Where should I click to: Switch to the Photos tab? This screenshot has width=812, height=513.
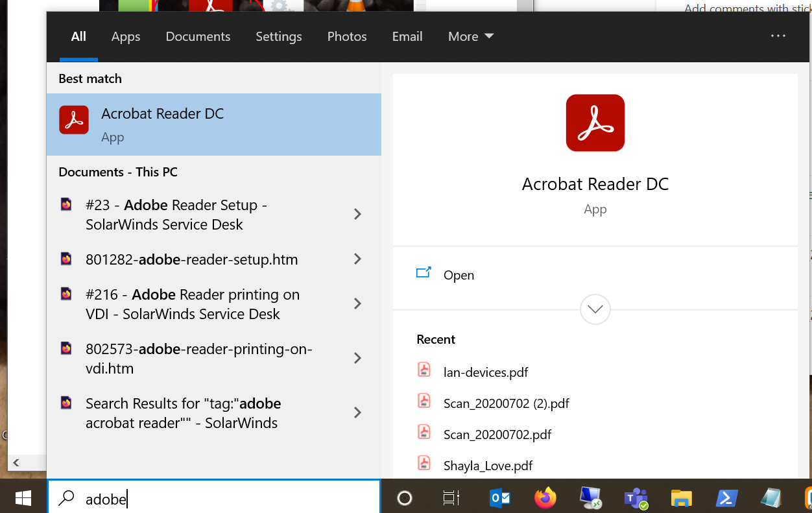[347, 36]
